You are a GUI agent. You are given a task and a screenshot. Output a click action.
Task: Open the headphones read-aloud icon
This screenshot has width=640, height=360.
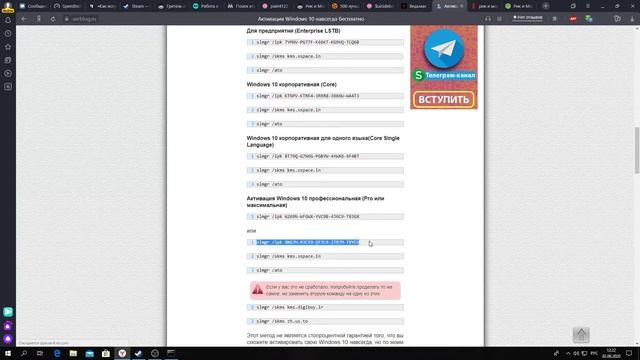coord(488,19)
